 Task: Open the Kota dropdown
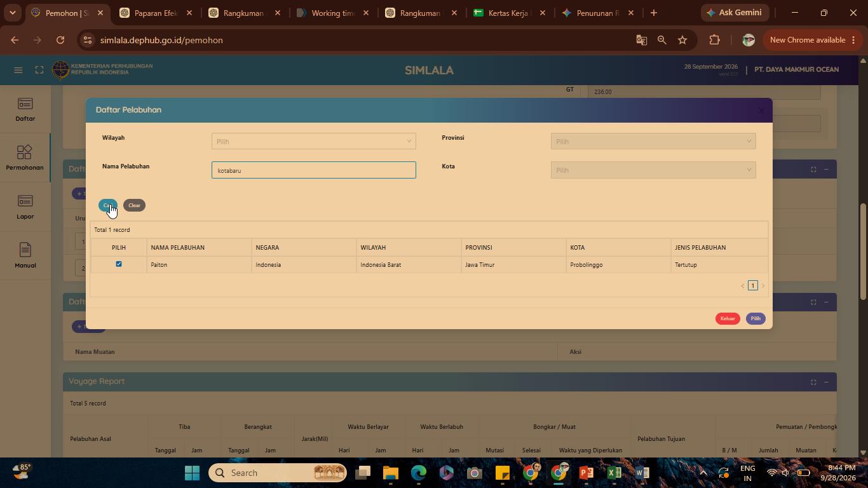653,170
